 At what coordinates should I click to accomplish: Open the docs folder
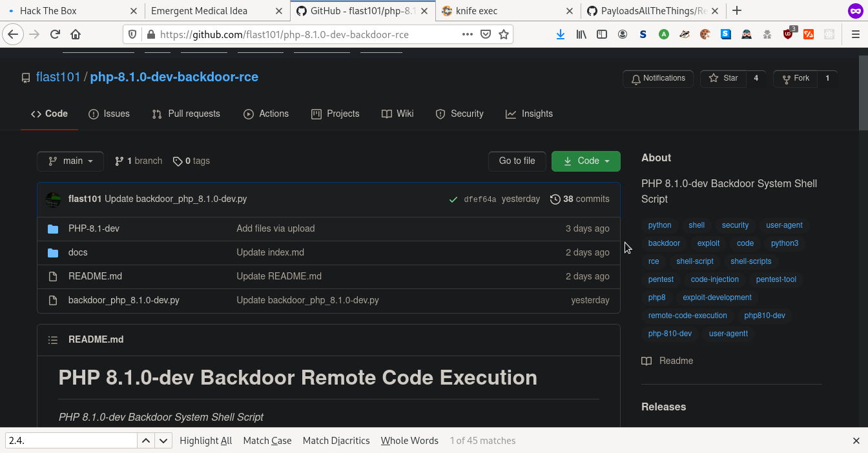pyautogui.click(x=78, y=252)
